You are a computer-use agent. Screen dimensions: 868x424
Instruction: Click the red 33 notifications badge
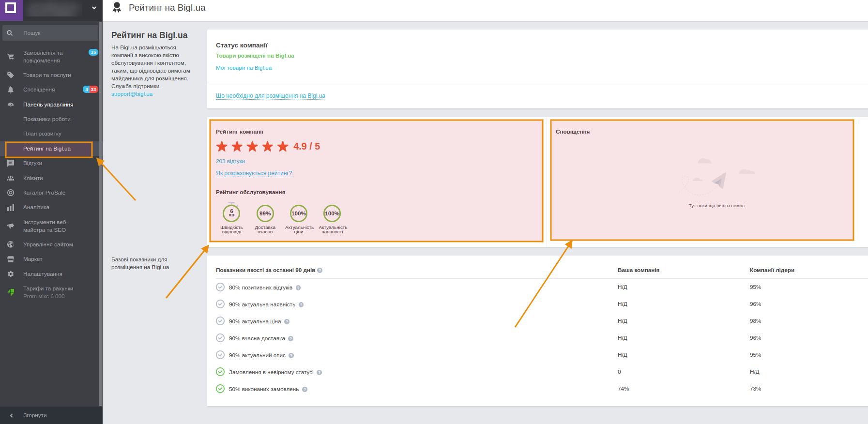93,90
